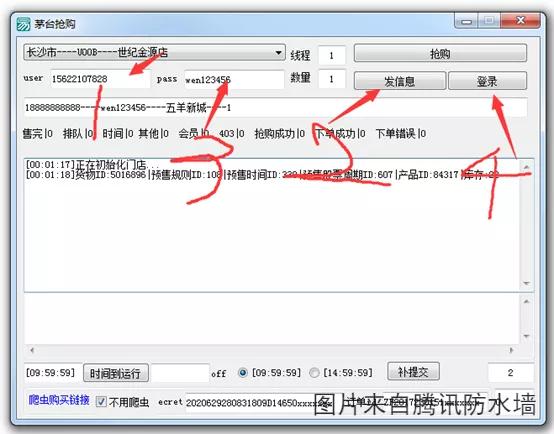Image resolution: width=554 pixels, height=434 pixels.
Task: Click the 补提交 button
Action: pos(413,371)
